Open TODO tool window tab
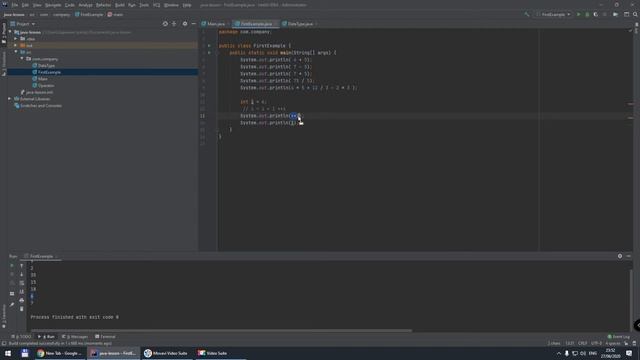Image resolution: width=640 pixels, height=360 pixels. pyautogui.click(x=22, y=337)
